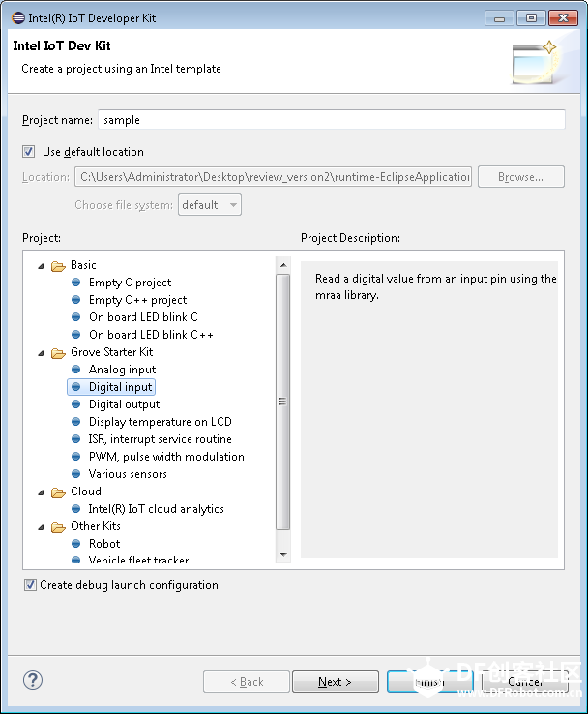Click the Basic folder icon
This screenshot has height=714, width=588.
point(58,265)
